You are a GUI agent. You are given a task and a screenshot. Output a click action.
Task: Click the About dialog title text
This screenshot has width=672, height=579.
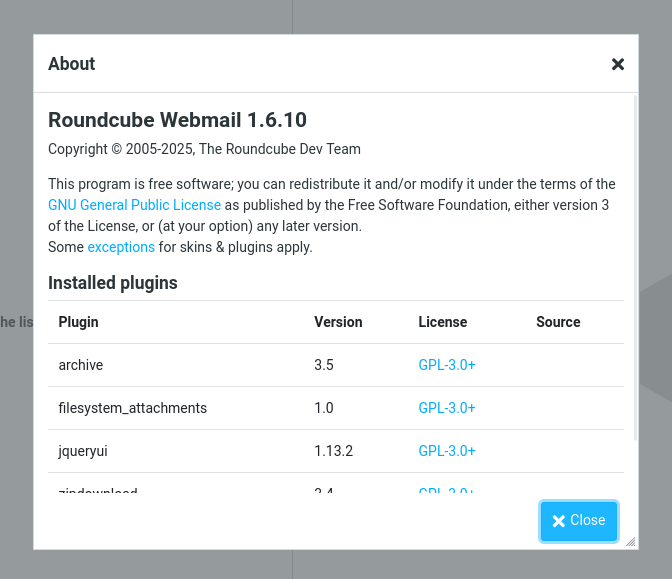[x=72, y=64]
